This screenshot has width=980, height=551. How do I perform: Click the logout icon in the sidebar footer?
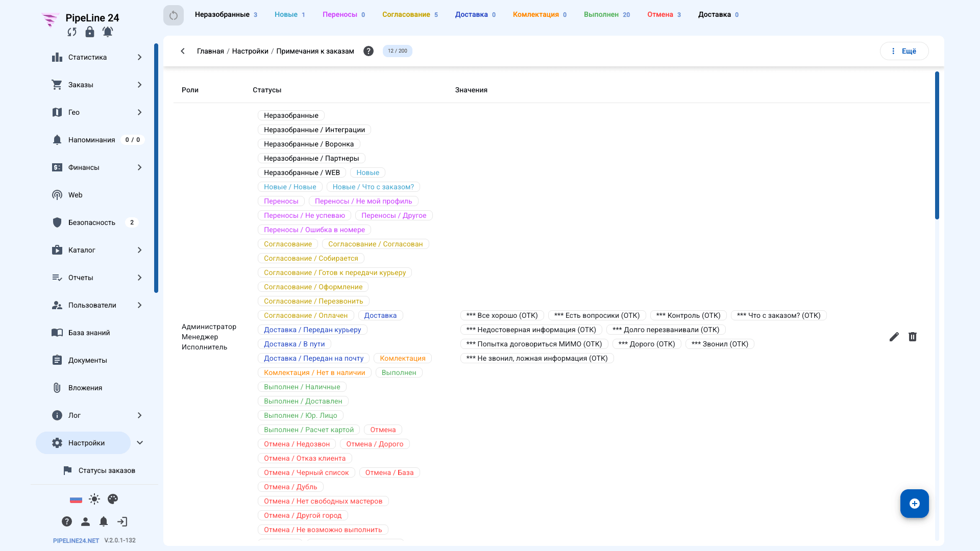122,521
